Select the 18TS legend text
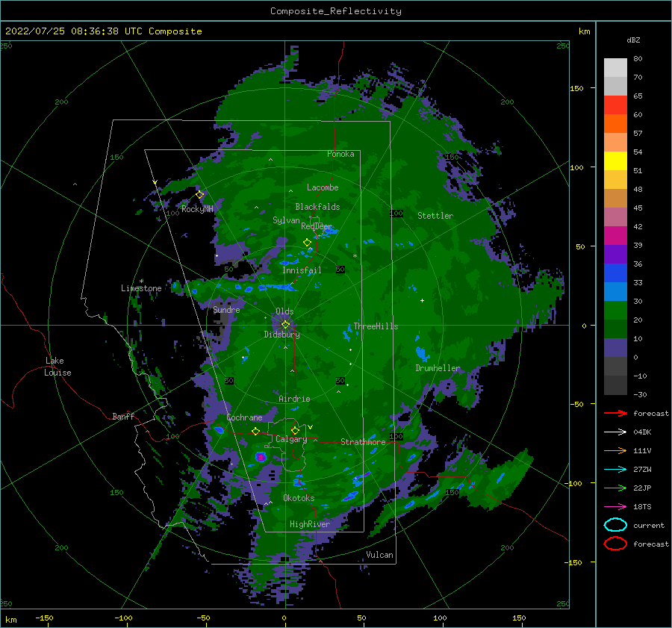 642,507
